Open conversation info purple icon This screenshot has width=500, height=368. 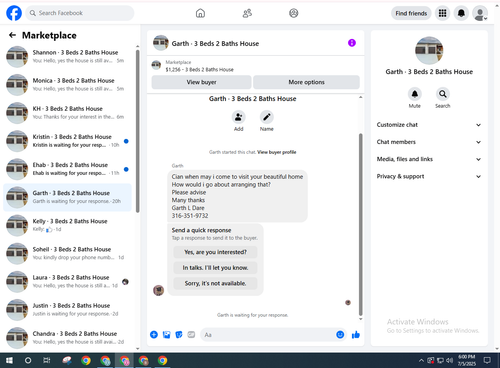tap(352, 43)
